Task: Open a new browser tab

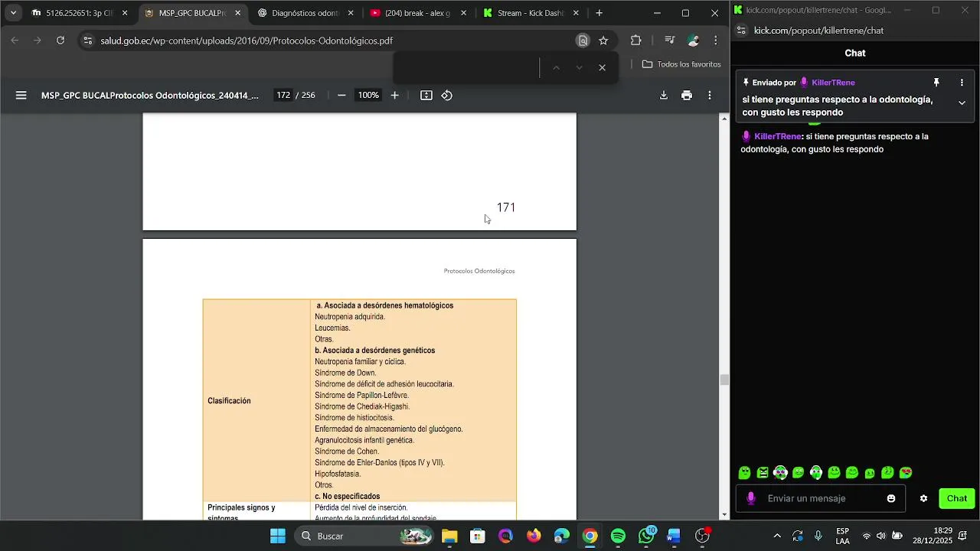Action: (x=599, y=13)
